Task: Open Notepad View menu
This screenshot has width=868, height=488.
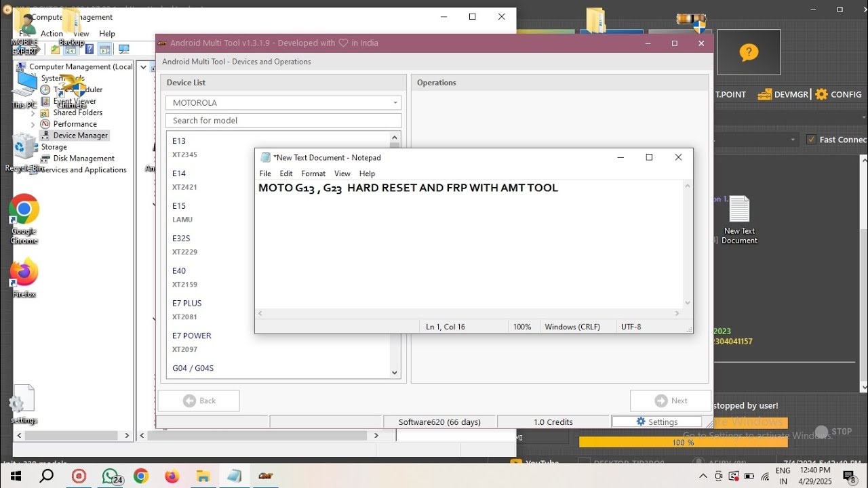Action: coord(342,174)
